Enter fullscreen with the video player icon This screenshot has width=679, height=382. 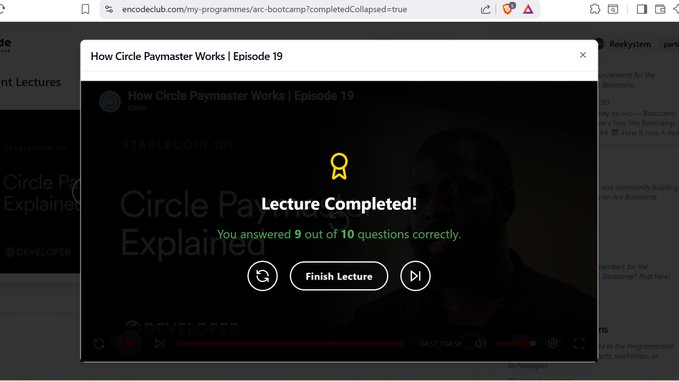click(579, 343)
